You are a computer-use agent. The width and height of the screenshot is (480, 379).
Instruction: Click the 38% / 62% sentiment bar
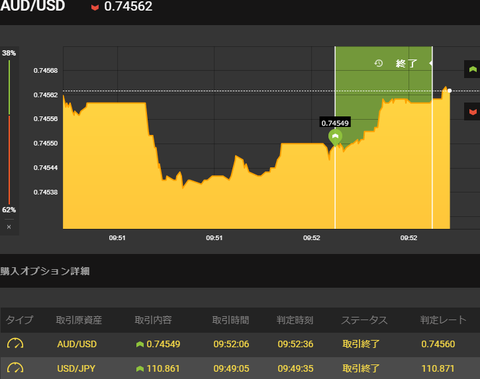[x=9, y=132]
